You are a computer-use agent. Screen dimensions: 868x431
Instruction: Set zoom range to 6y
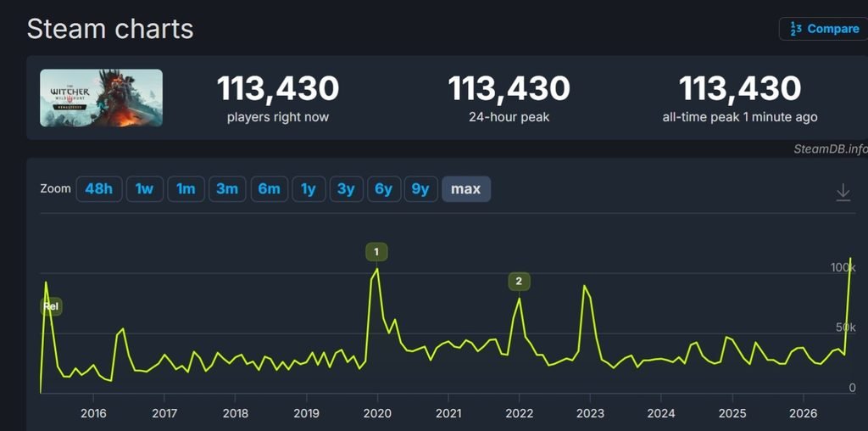click(384, 189)
